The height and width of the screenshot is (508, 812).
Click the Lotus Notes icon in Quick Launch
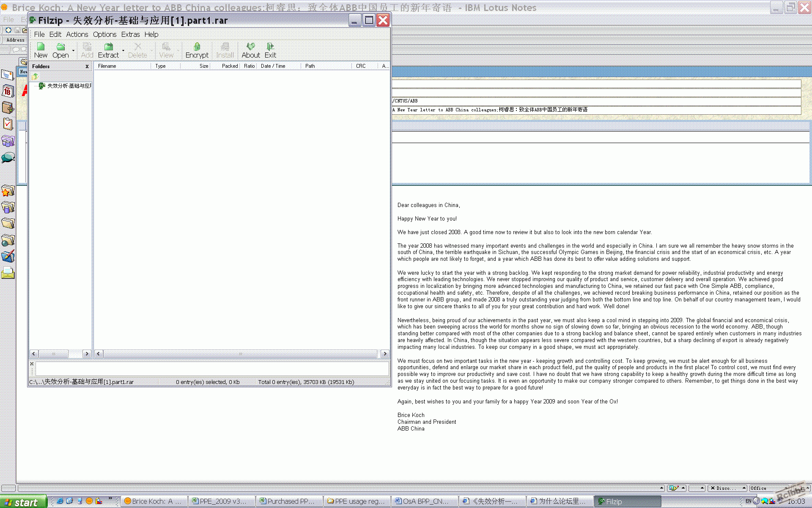point(89,501)
